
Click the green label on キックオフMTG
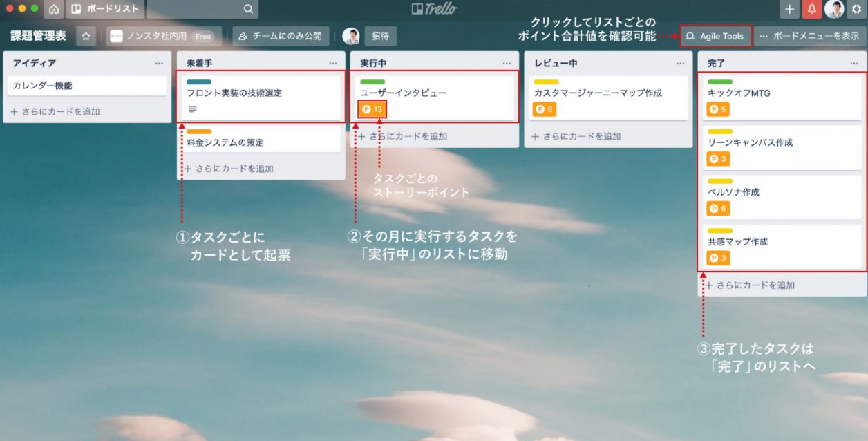tap(720, 82)
